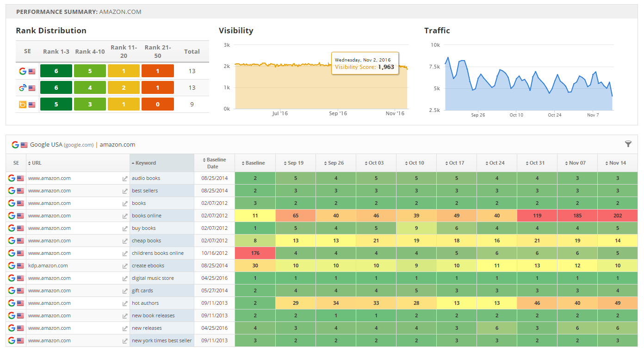Click the Google icon in the books online row
This screenshot has width=644, height=352.
12,216
